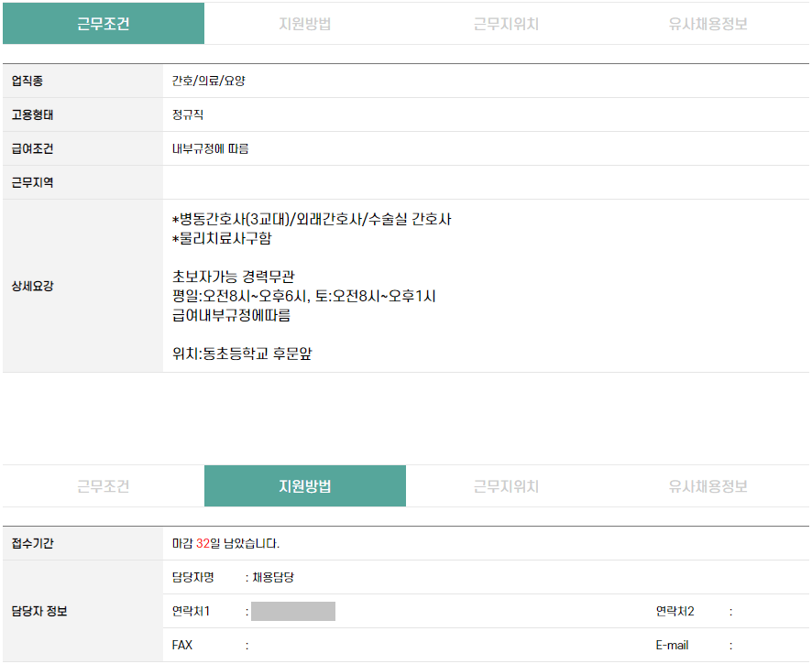This screenshot has width=812, height=664.
Task: Open the 유사채용정보 tab in top bar
Action: click(708, 24)
